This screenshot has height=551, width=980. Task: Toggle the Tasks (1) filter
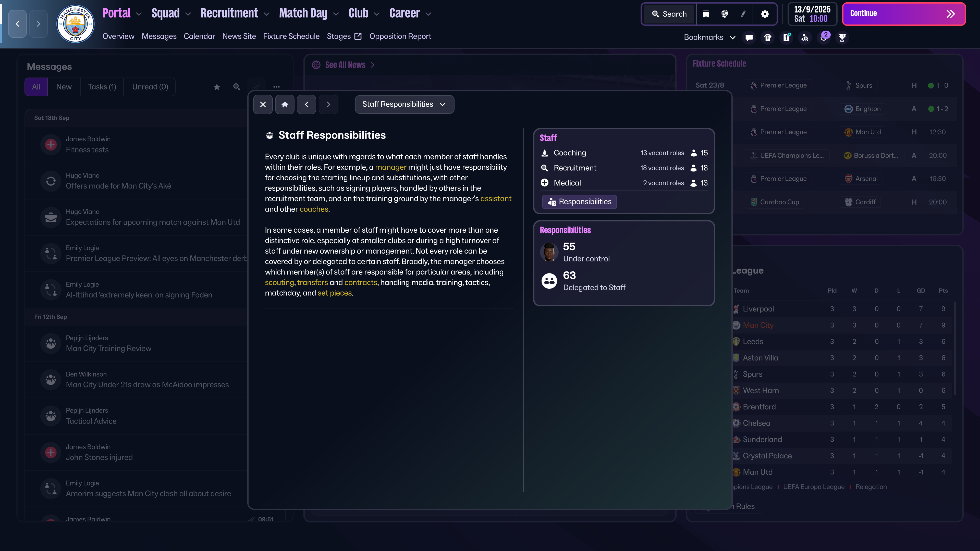(102, 87)
